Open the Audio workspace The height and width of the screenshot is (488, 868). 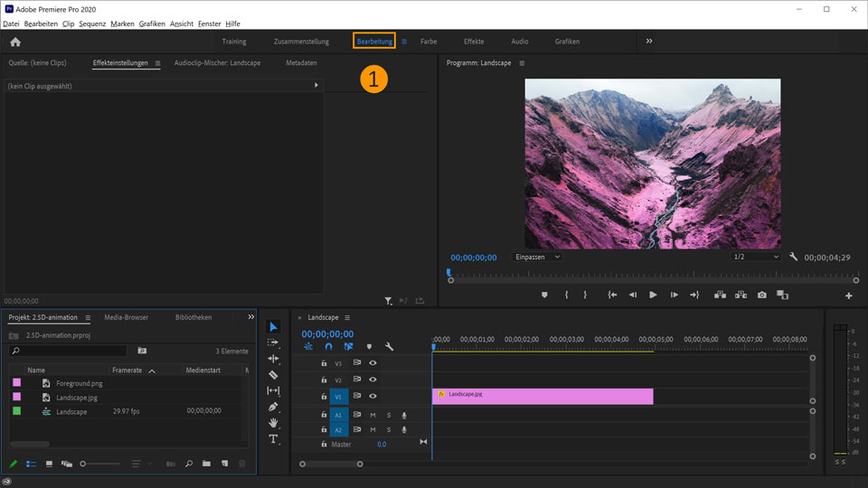(x=520, y=42)
